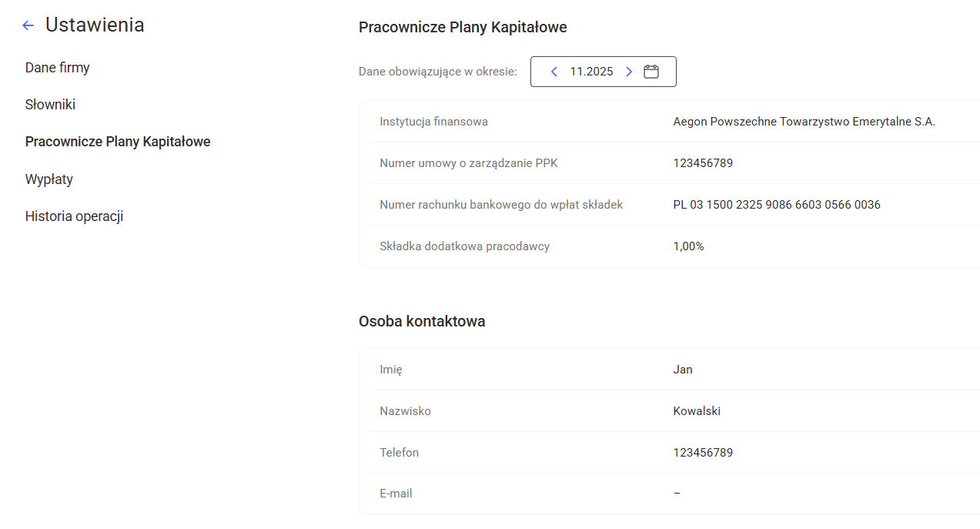This screenshot has width=980, height=529.
Task: Show Historia operacji section
Action: point(74,216)
